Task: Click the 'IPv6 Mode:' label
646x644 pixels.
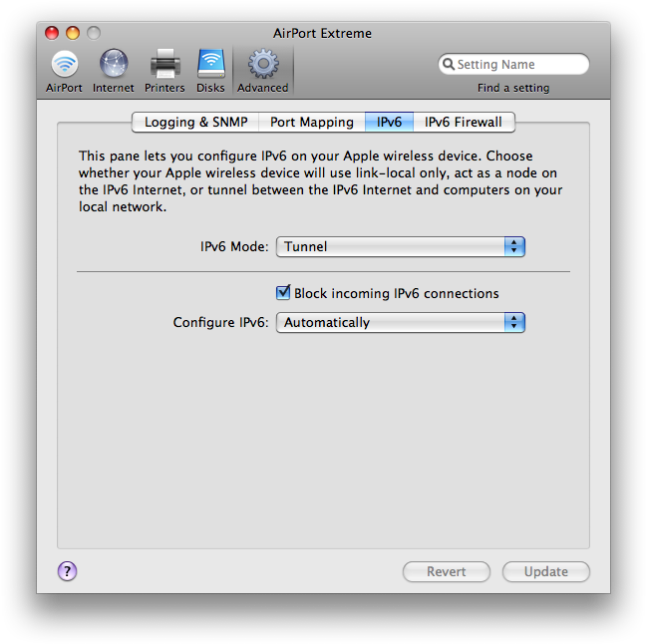Action: point(234,246)
